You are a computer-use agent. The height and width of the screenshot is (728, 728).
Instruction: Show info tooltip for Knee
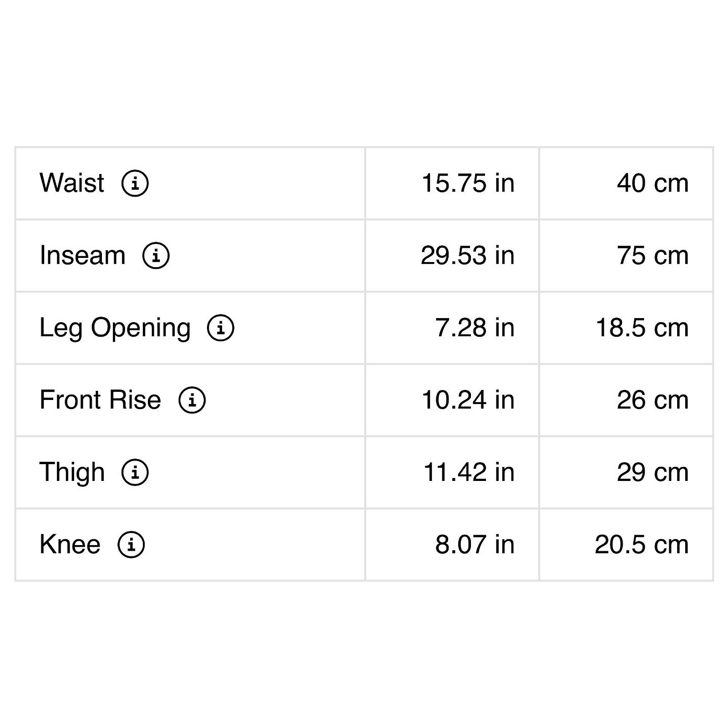131,545
